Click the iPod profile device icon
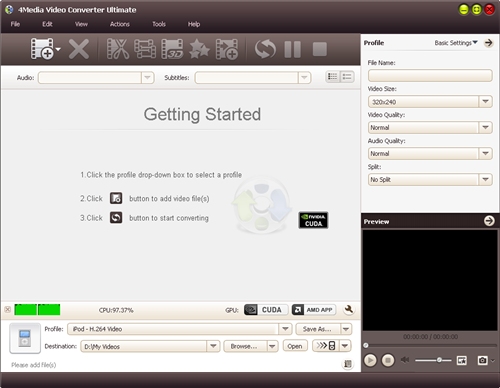500x388 pixels. pos(25,338)
